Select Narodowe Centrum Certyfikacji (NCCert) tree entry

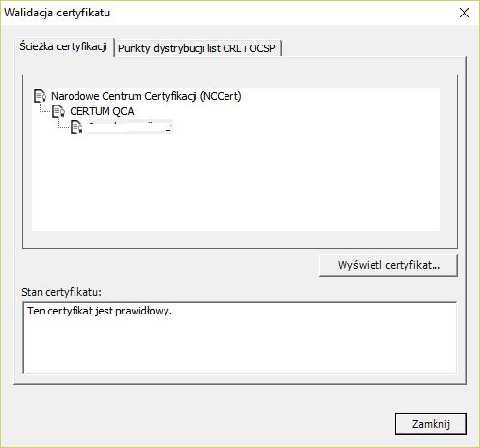(x=146, y=96)
